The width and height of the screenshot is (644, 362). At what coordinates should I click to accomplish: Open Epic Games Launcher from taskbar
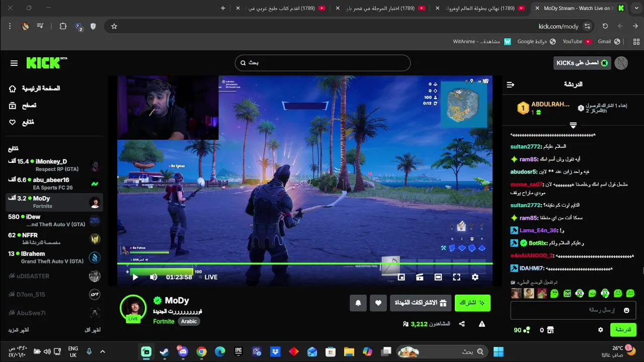[x=238, y=351]
